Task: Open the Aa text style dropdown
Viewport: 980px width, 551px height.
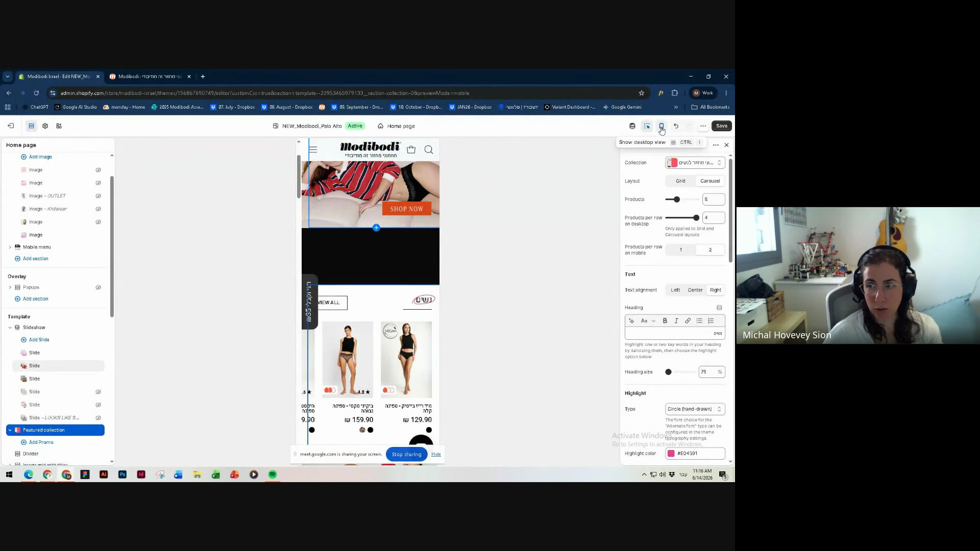Action: pyautogui.click(x=648, y=321)
